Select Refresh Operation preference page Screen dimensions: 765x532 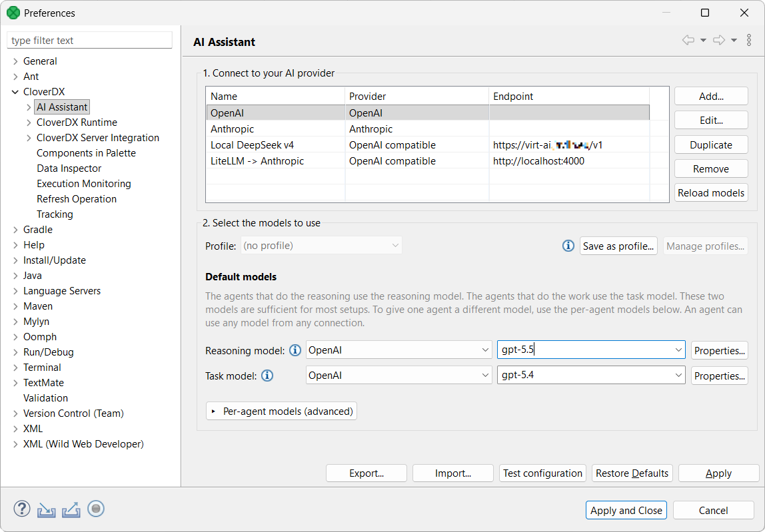coord(77,199)
